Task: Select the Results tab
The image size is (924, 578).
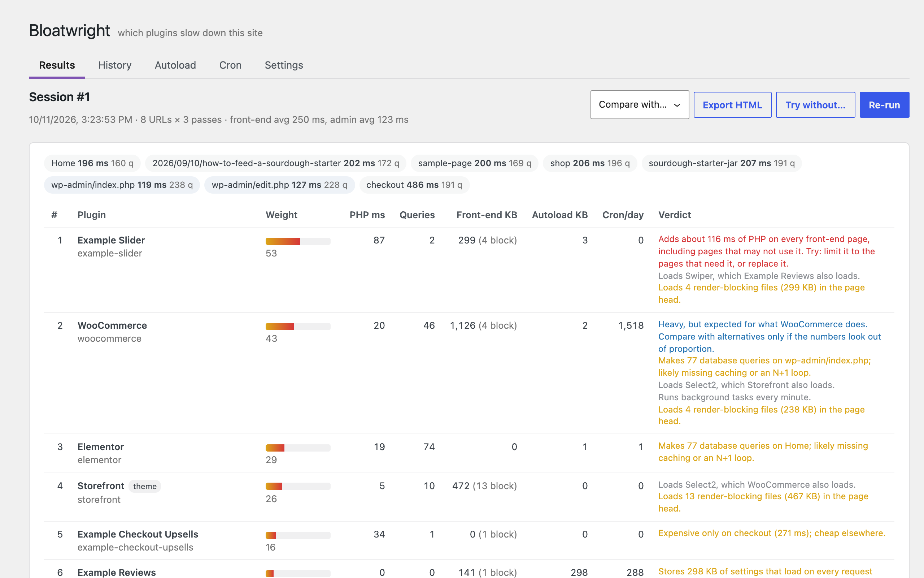Action: tap(57, 65)
